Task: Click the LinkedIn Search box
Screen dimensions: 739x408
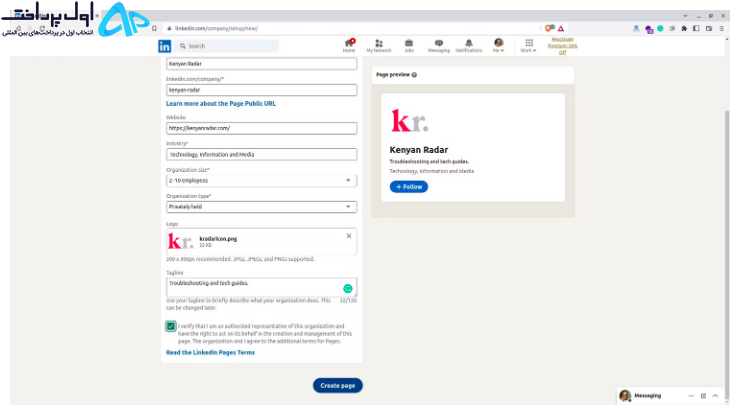Action: pos(227,46)
